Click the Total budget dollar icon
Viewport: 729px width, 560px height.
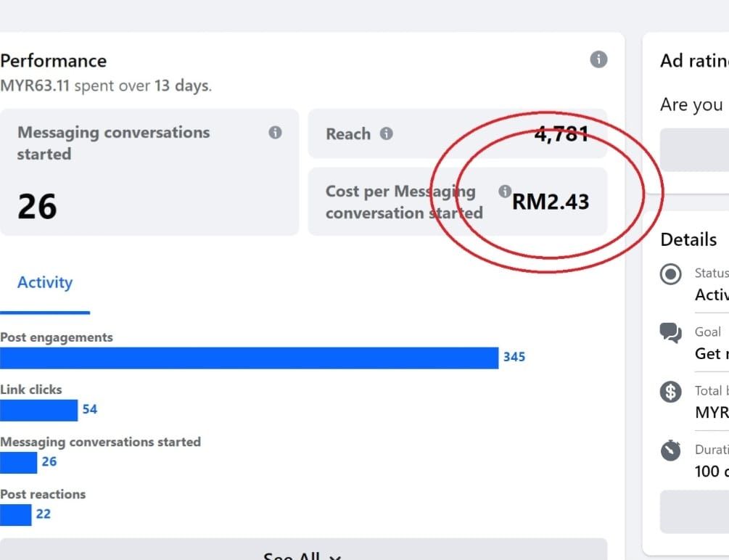pos(670,392)
